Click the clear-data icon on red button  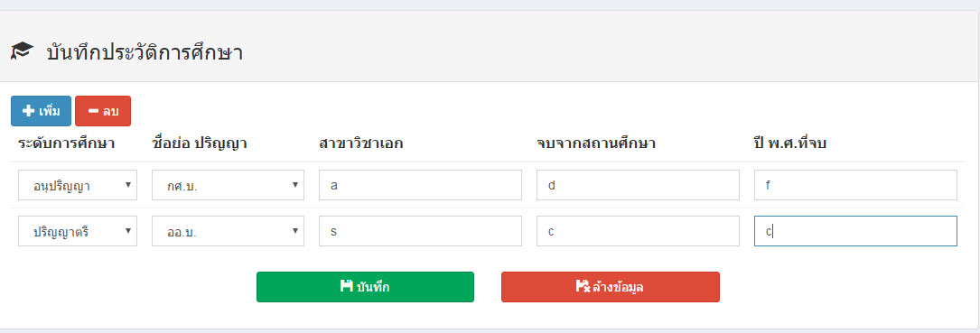(x=583, y=287)
